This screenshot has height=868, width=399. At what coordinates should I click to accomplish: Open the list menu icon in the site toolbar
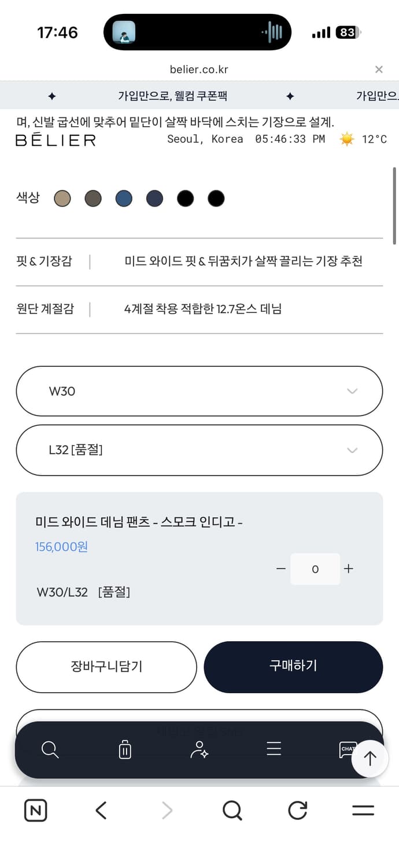coord(274,749)
